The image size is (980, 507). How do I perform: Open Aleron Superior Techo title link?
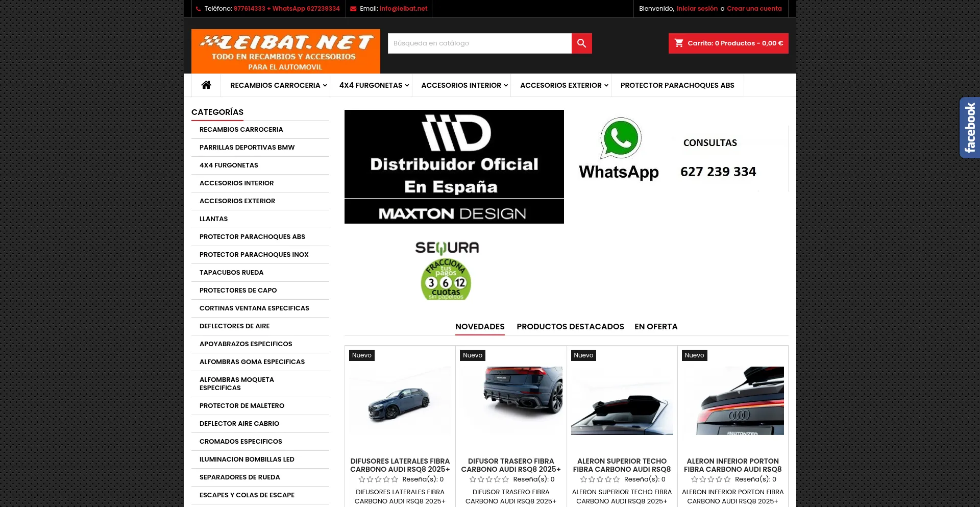point(622,465)
